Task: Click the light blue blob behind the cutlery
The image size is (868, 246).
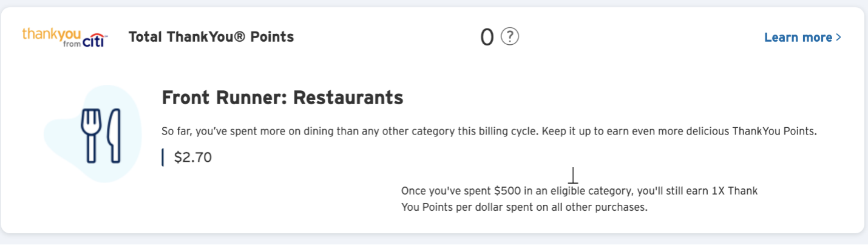Action: (67, 164)
